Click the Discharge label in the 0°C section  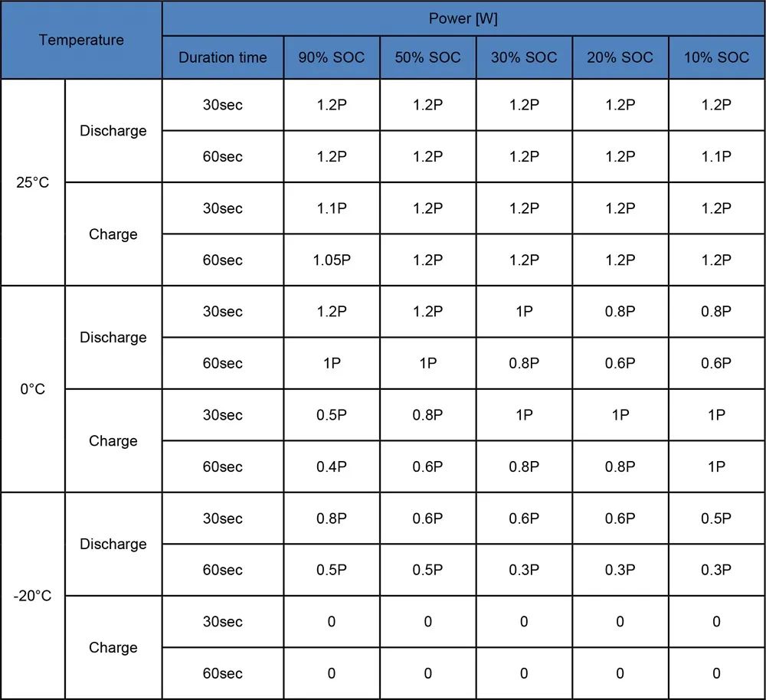(113, 338)
